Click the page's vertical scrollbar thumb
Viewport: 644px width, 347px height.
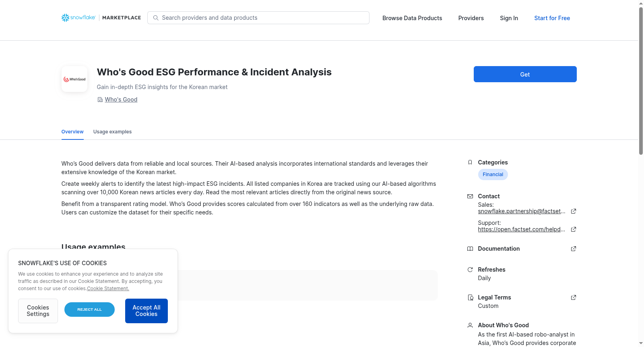[x=641, y=81]
